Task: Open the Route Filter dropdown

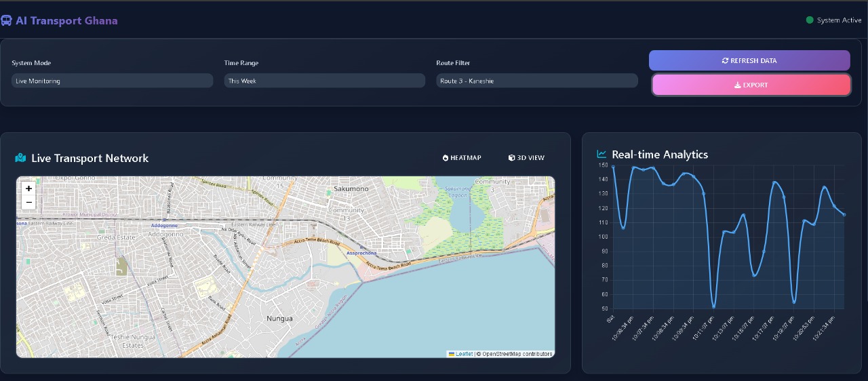Action: (x=537, y=81)
